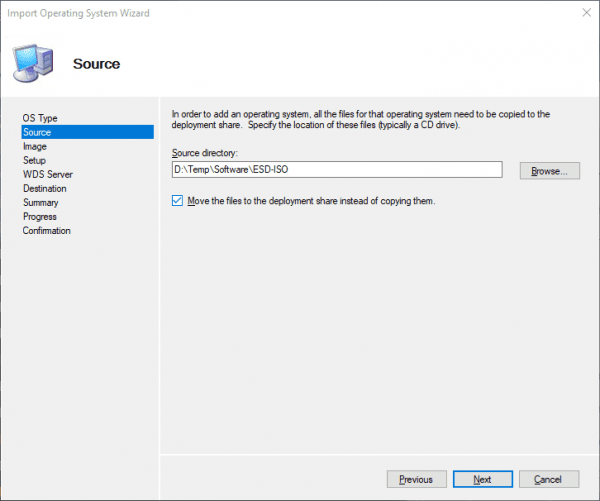Image resolution: width=600 pixels, height=501 pixels.
Task: Select the Image step
Action: pyautogui.click(x=35, y=146)
